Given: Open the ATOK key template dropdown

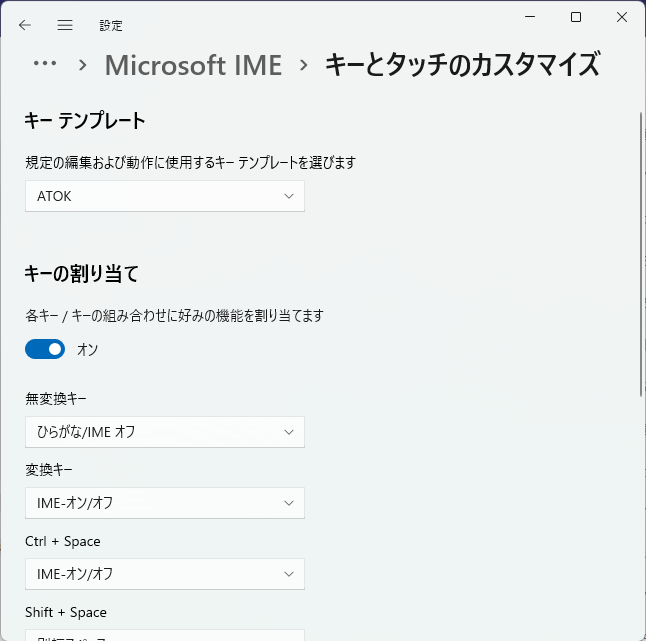Looking at the screenshot, I should [165, 196].
